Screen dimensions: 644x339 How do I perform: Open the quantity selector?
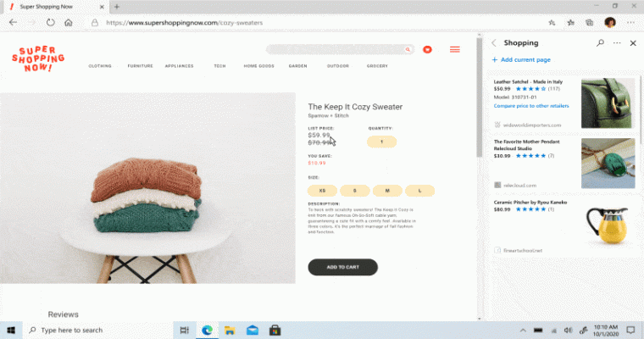click(381, 142)
